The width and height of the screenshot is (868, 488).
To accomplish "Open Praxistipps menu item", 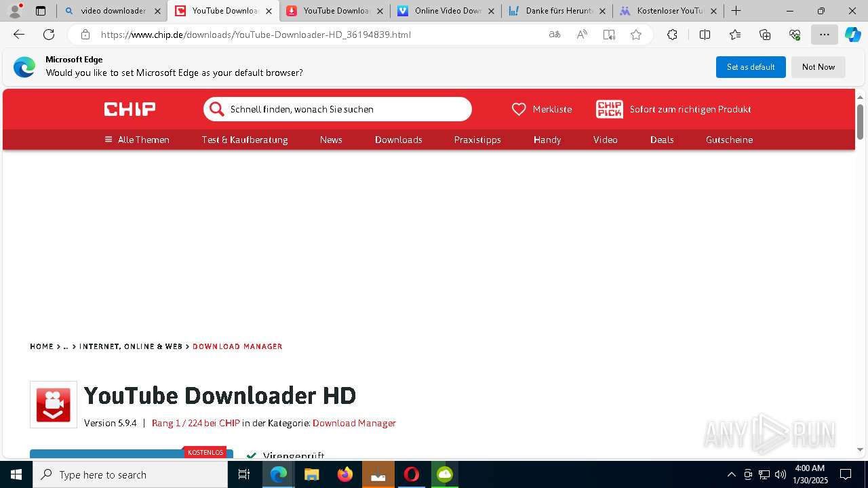I will click(477, 140).
